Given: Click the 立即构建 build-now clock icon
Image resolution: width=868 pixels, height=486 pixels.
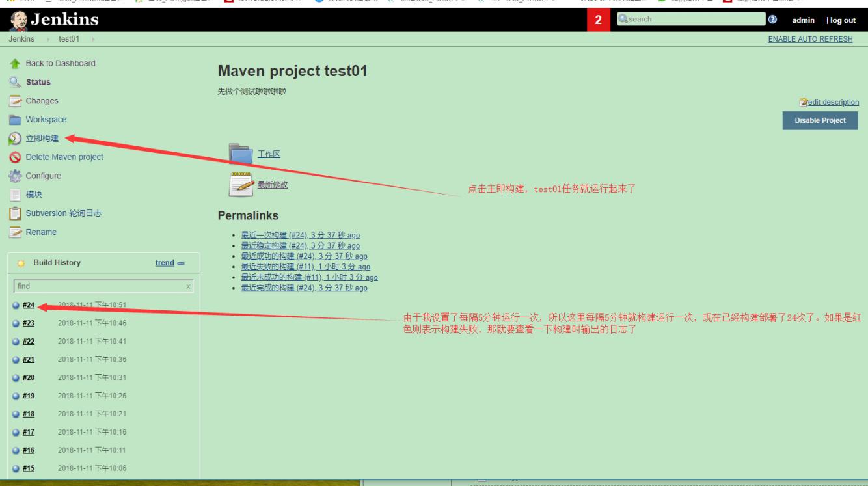Looking at the screenshot, I should click(x=14, y=139).
